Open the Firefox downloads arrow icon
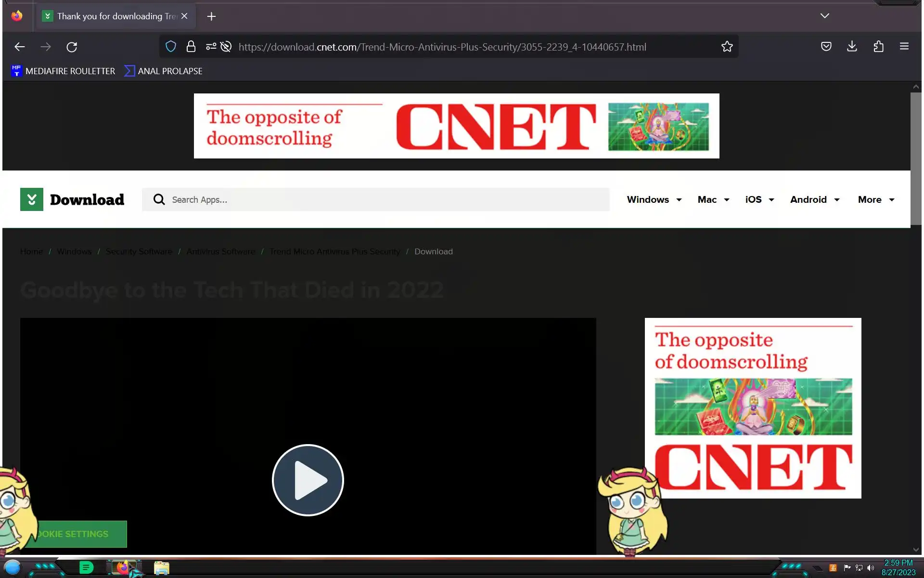The image size is (924, 578). (x=852, y=46)
